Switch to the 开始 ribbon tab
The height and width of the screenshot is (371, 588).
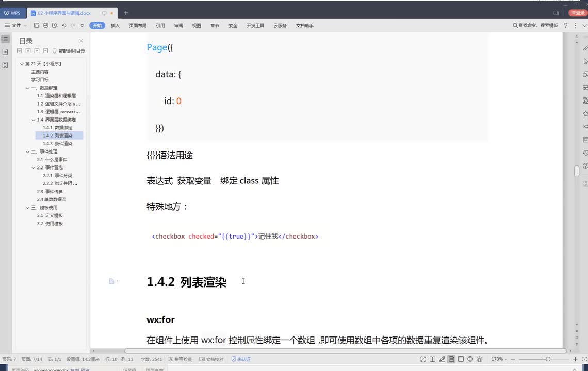pos(97,25)
